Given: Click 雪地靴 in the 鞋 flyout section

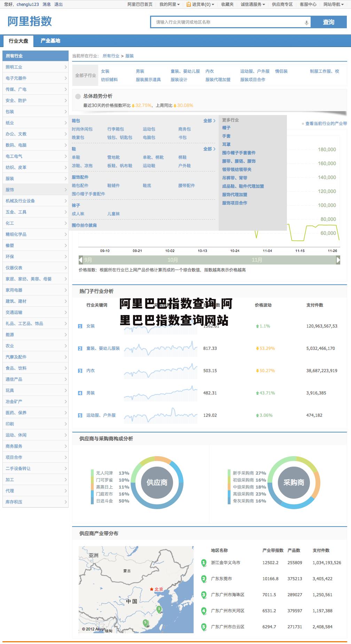Looking at the screenshot, I should [x=114, y=158].
